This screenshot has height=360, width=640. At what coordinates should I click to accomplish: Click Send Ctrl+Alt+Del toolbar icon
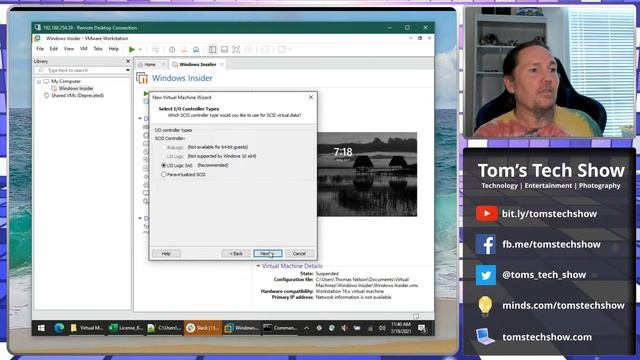coord(155,49)
